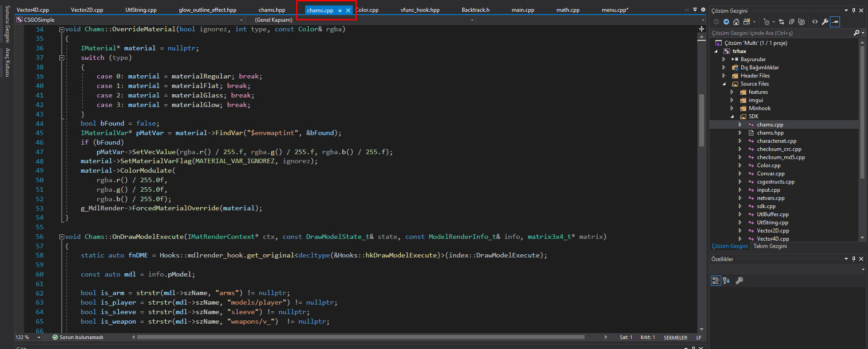Switch to the menu.cpp* tab
The image size is (868, 349).
[x=615, y=10]
